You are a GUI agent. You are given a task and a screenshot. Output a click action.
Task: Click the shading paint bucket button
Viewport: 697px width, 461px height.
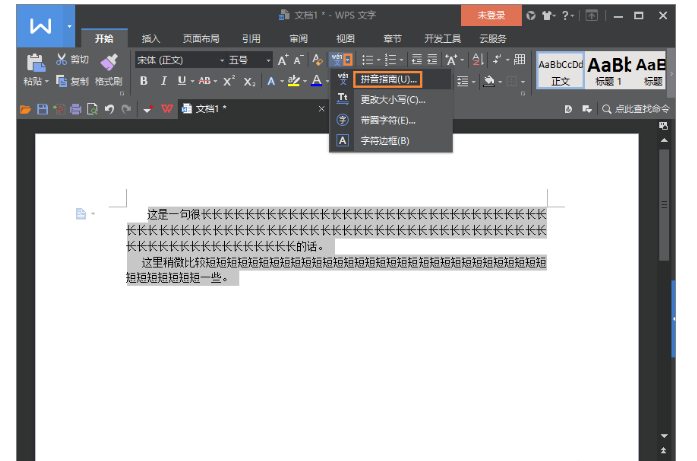point(489,81)
